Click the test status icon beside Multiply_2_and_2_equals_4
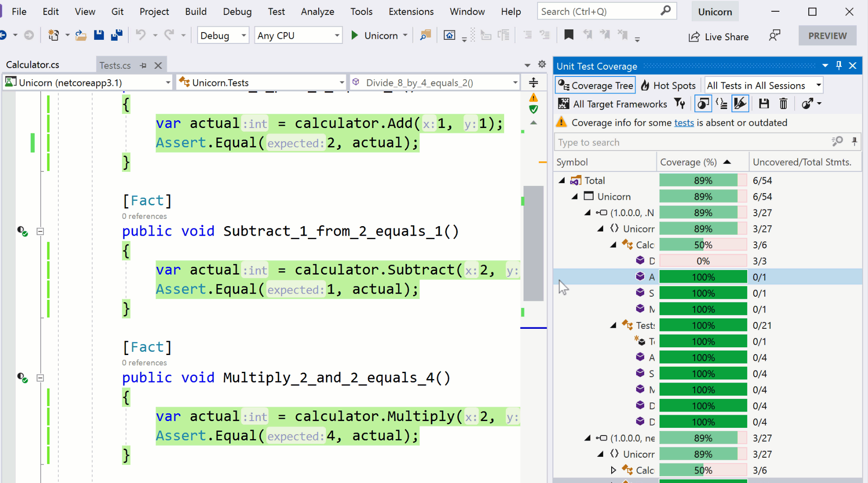 23,378
